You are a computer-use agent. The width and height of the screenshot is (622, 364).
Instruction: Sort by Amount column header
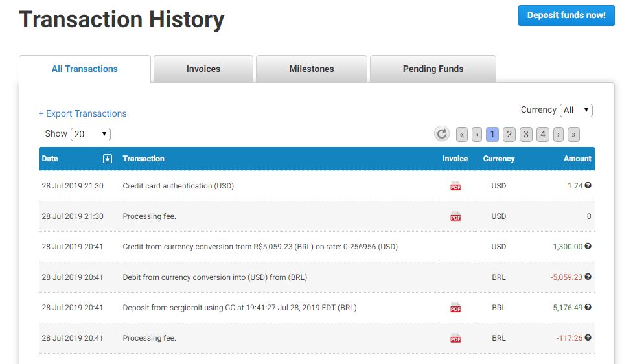(577, 159)
